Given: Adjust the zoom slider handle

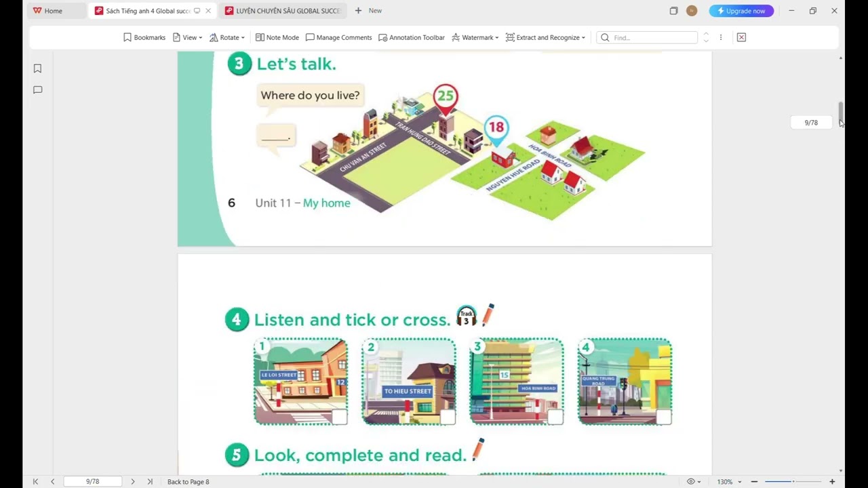Looking at the screenshot, I should [793, 482].
